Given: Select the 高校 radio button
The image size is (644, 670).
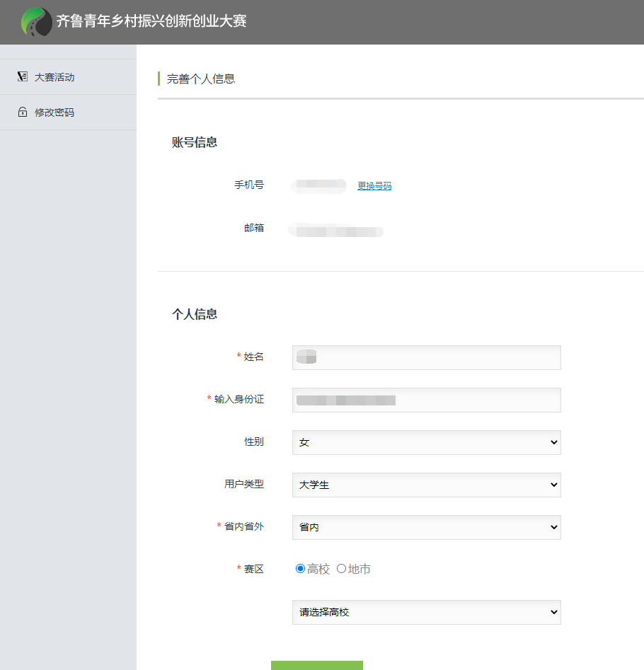Looking at the screenshot, I should point(301,569).
